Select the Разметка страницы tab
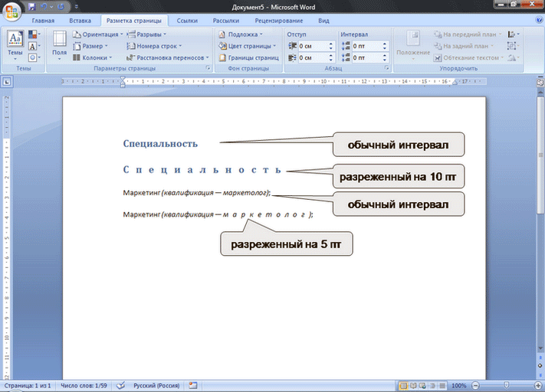Screen dimensions: 545x392 point(134,21)
